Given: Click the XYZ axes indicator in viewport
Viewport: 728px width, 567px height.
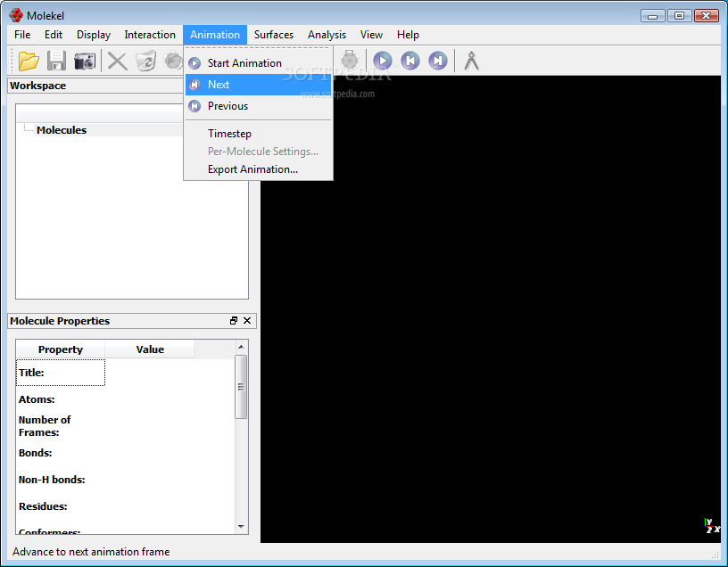Looking at the screenshot, I should 712,526.
